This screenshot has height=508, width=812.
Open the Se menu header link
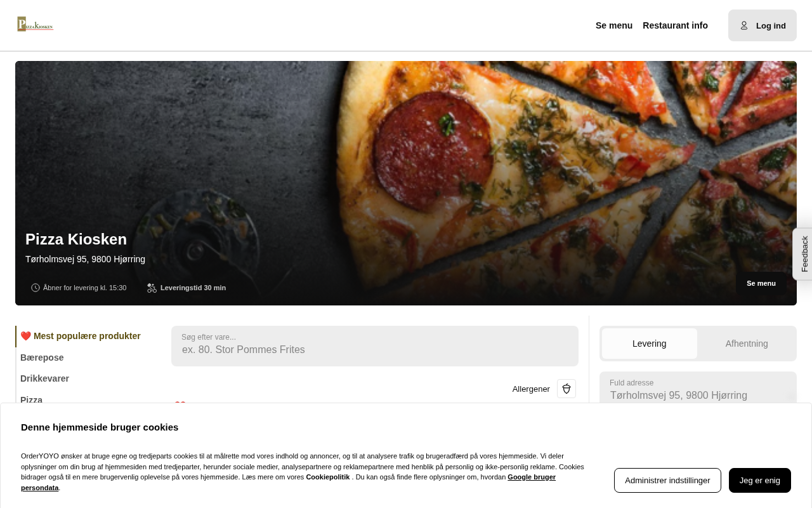614,25
